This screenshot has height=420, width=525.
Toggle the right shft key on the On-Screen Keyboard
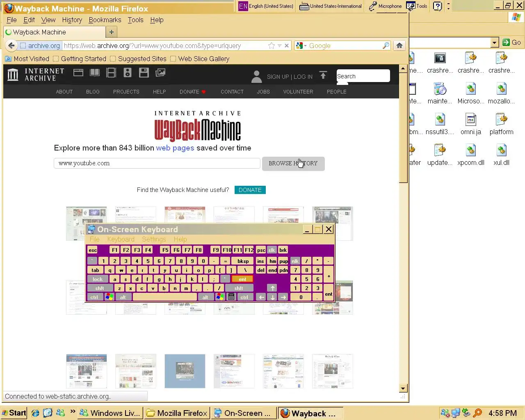pos(239,288)
